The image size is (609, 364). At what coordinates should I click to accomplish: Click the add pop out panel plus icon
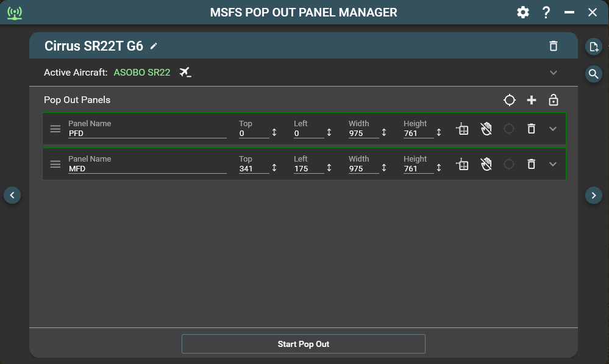[531, 100]
